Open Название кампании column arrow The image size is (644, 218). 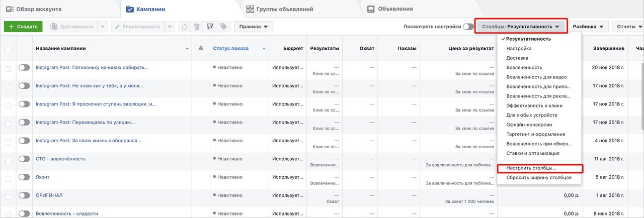(187, 49)
